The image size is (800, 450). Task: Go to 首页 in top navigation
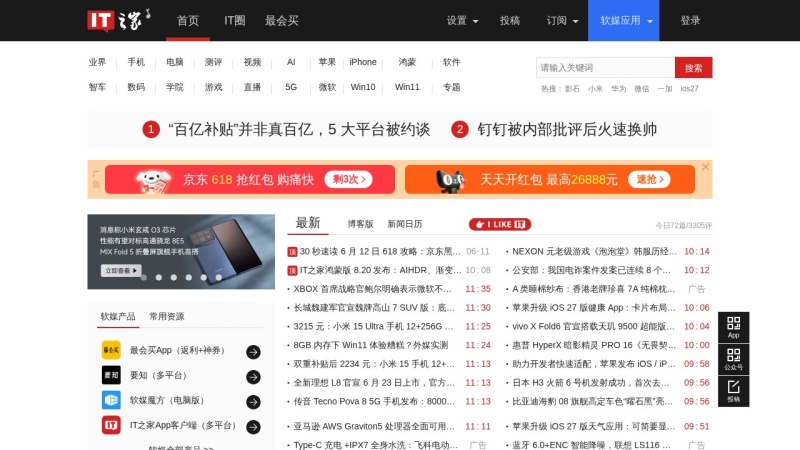point(188,20)
